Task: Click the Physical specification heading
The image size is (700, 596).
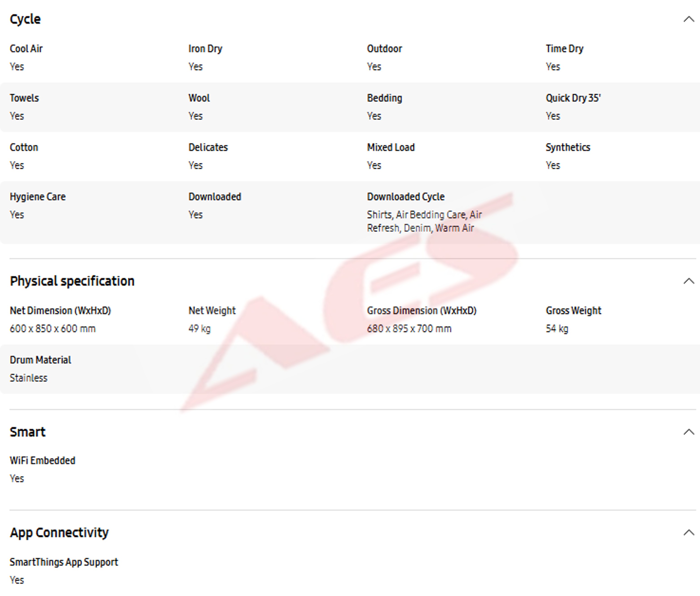Action: (x=72, y=281)
